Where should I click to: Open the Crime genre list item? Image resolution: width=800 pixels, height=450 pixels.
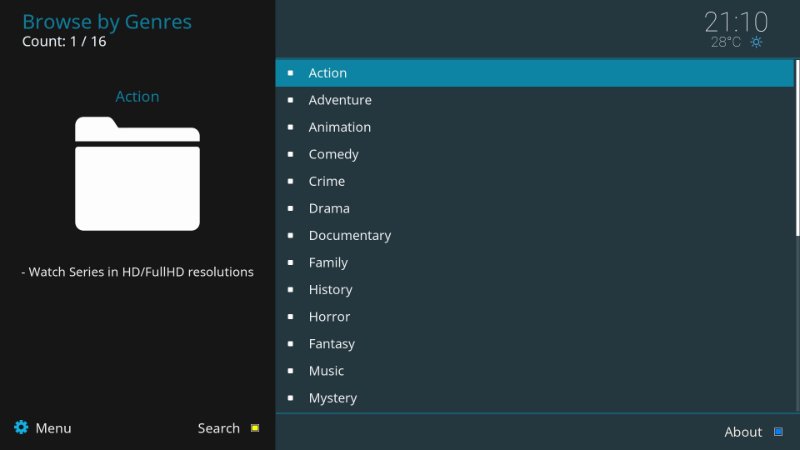326,181
